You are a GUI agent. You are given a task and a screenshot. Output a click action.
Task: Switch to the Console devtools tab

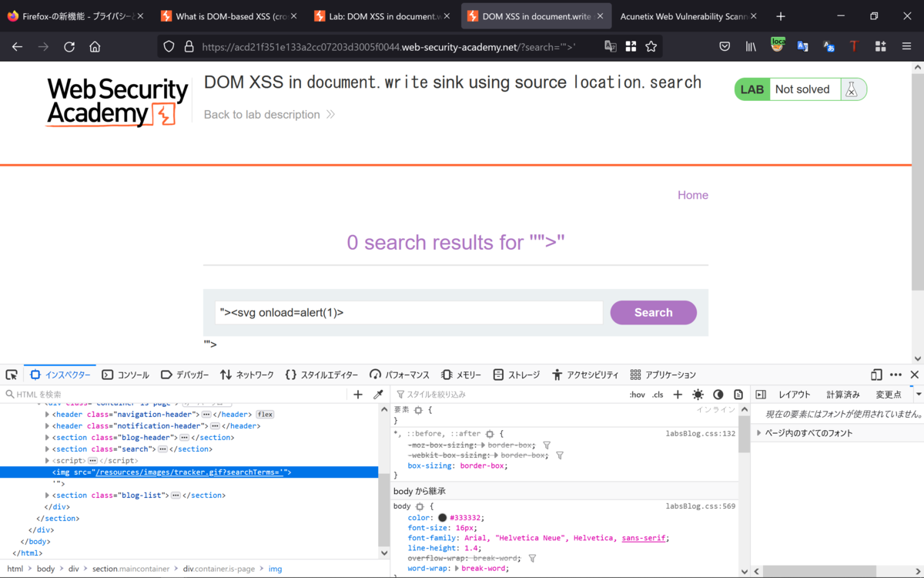click(x=126, y=375)
